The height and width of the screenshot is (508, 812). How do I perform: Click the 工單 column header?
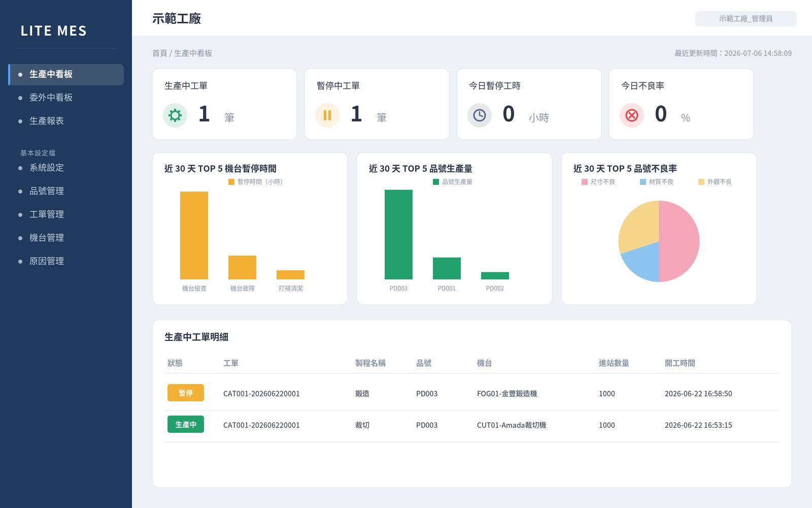[x=231, y=363]
